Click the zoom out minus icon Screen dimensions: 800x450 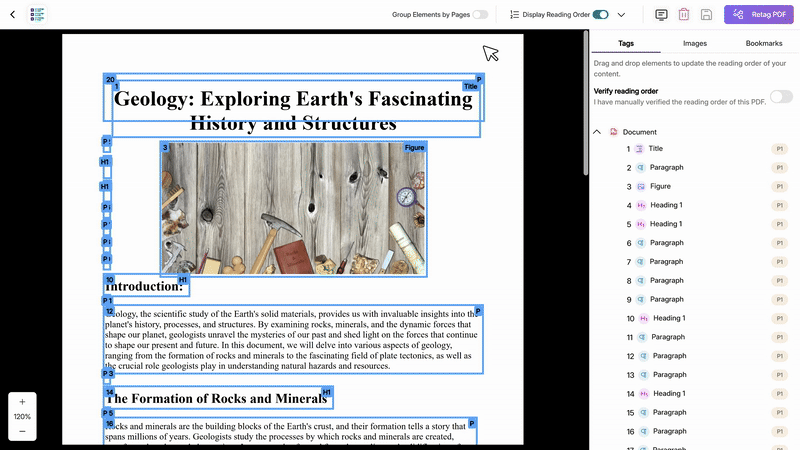22,431
